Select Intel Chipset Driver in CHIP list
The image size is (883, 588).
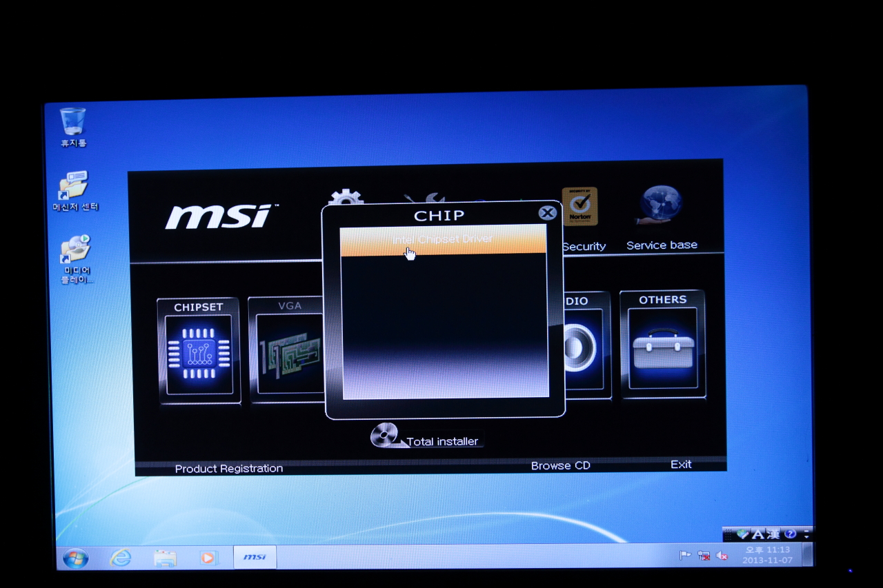pos(443,240)
